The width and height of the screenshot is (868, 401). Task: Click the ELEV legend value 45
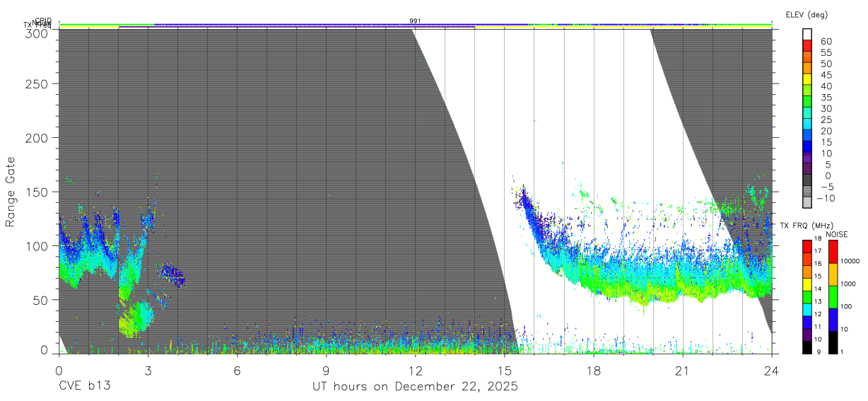pyautogui.click(x=826, y=75)
